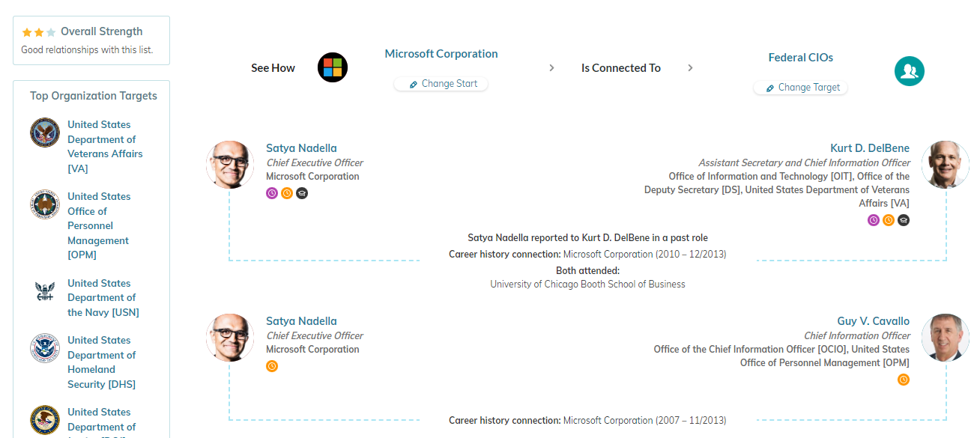Viewport: 980px width, 438px height.
Task: Click the Veterans Affairs seal icon in sidebar
Action: point(45,133)
